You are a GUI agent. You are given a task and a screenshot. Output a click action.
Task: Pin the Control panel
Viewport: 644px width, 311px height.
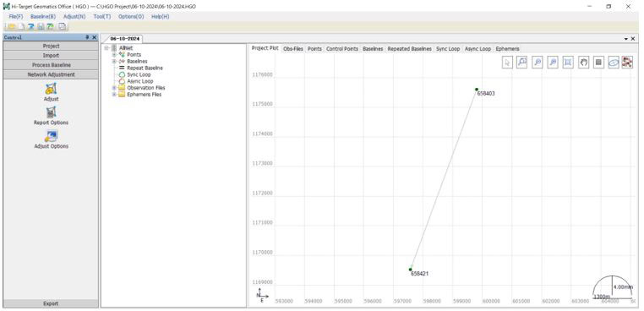pos(87,37)
